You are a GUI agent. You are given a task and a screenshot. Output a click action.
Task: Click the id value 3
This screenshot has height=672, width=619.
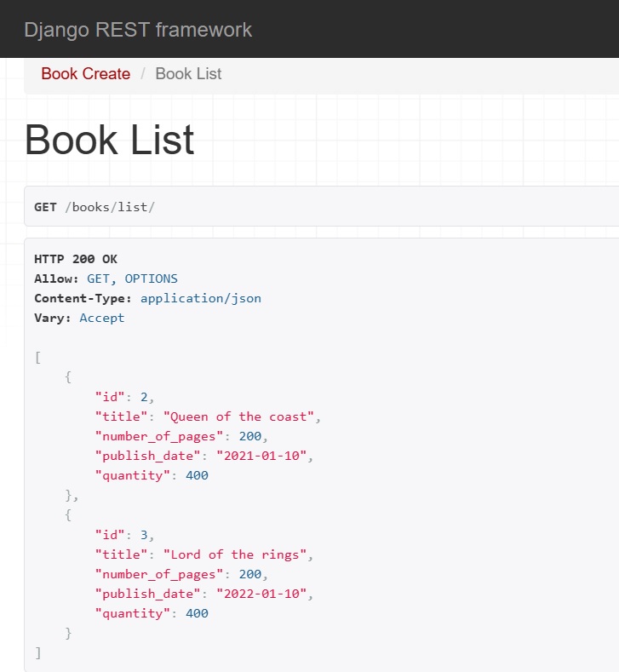pos(144,535)
